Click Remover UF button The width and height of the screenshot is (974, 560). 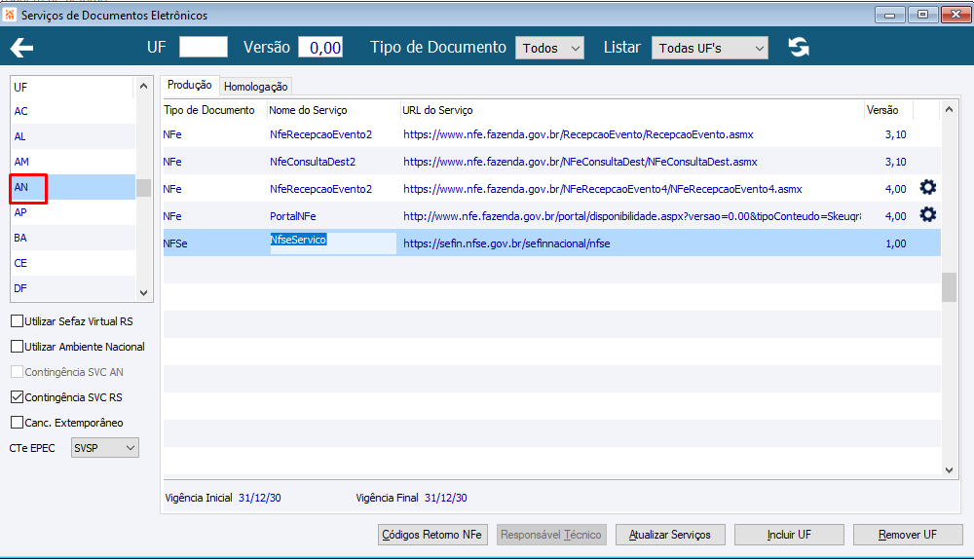tap(908, 535)
